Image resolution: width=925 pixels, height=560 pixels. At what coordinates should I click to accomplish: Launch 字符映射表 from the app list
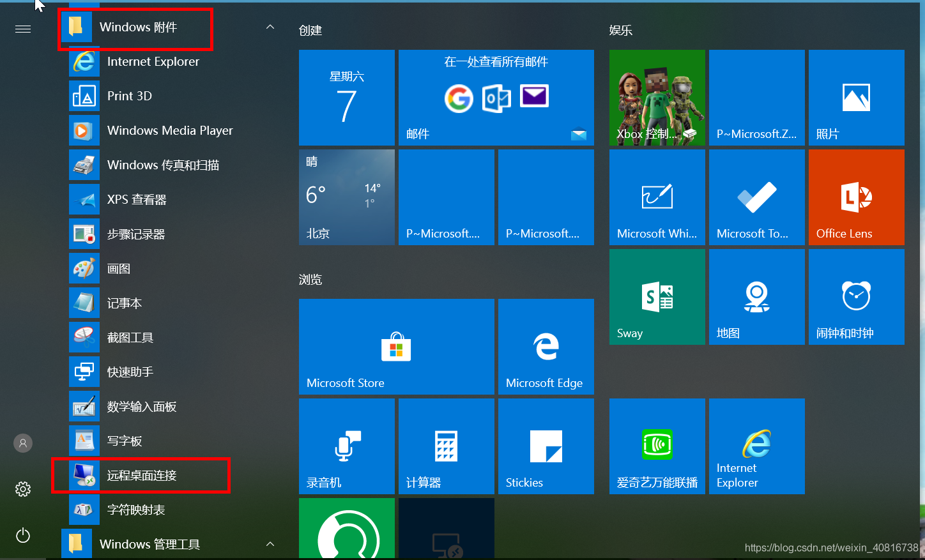(x=175, y=510)
